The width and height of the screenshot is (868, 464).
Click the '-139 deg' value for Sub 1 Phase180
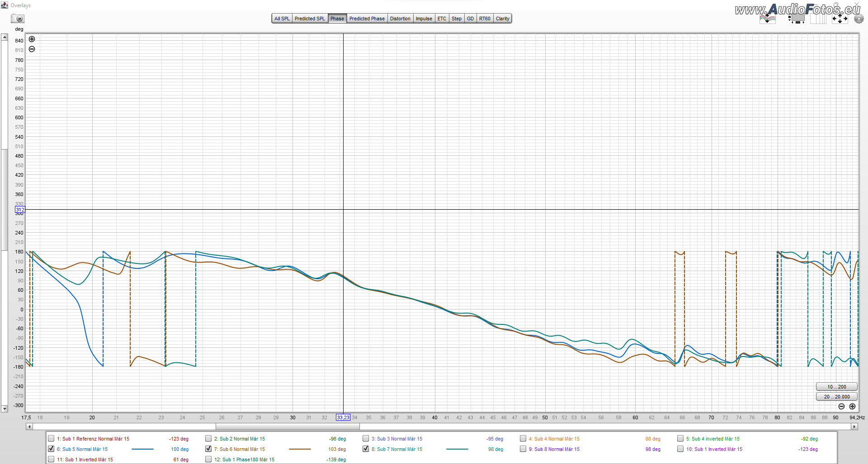[336, 459]
